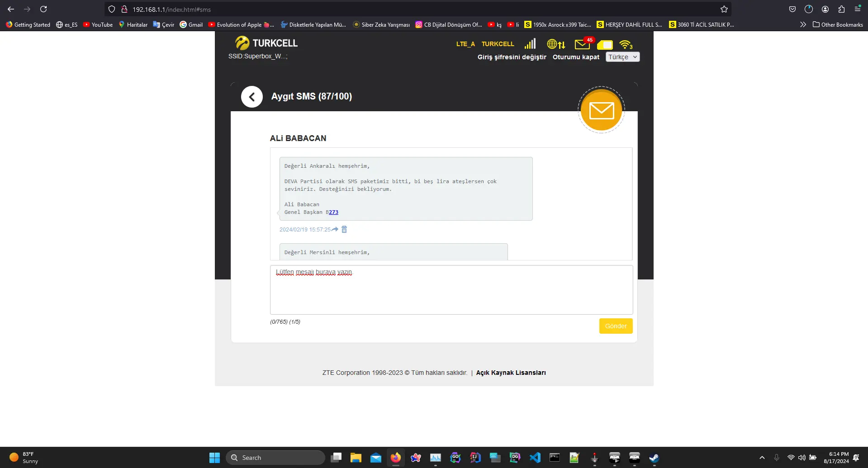Viewport: 868px width, 468px height.
Task: Open Firefox account icon
Action: [x=825, y=9]
